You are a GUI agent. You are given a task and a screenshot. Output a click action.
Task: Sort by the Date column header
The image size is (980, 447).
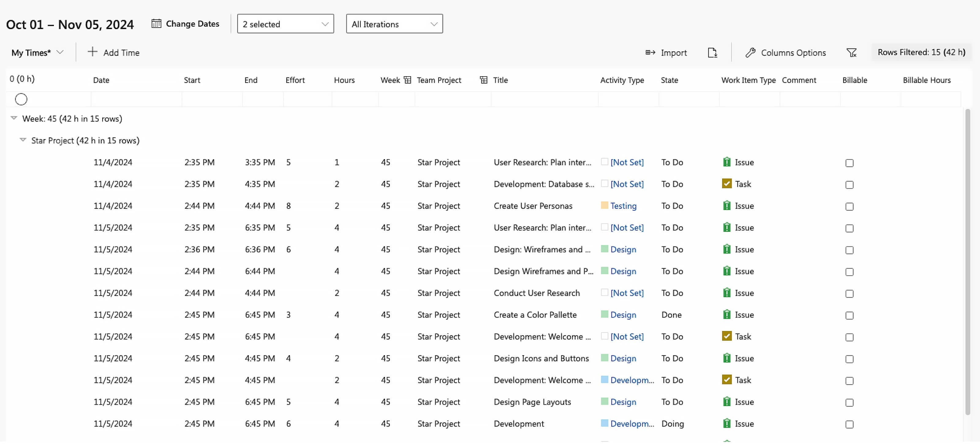[101, 80]
